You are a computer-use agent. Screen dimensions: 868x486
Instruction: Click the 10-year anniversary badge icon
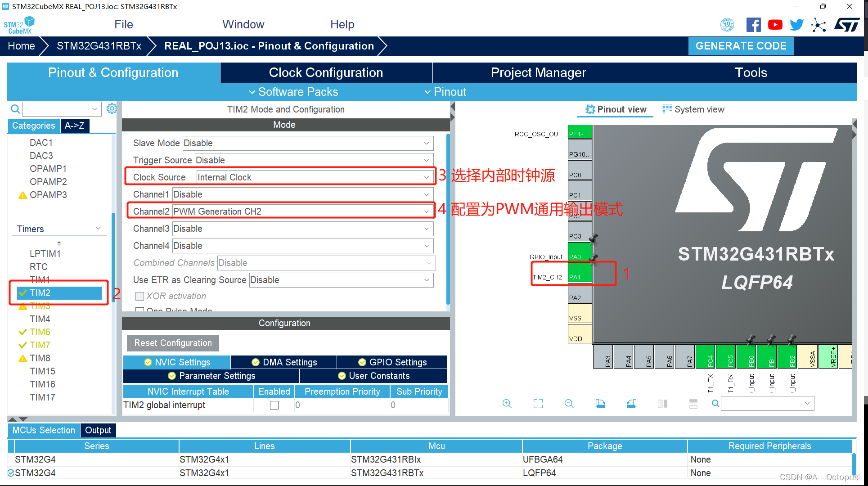727,25
